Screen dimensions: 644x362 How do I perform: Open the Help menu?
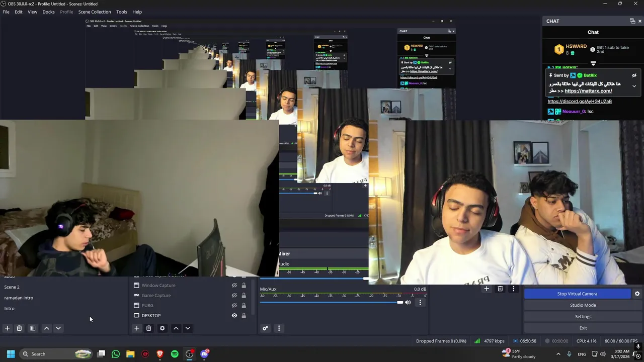137,12
